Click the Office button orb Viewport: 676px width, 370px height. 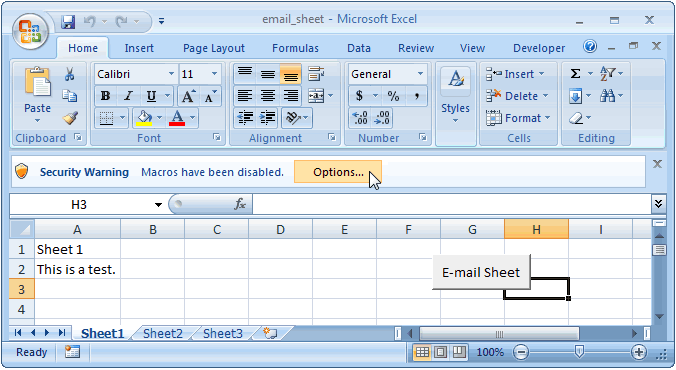(30, 31)
